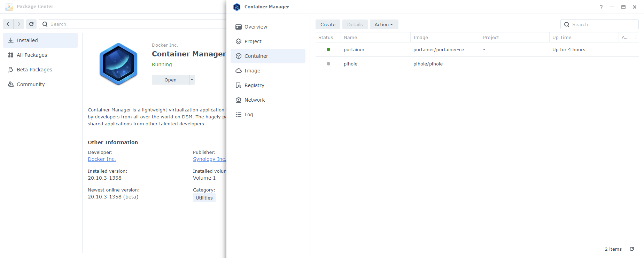Click the Running status text
644x258 pixels.
[x=162, y=64]
